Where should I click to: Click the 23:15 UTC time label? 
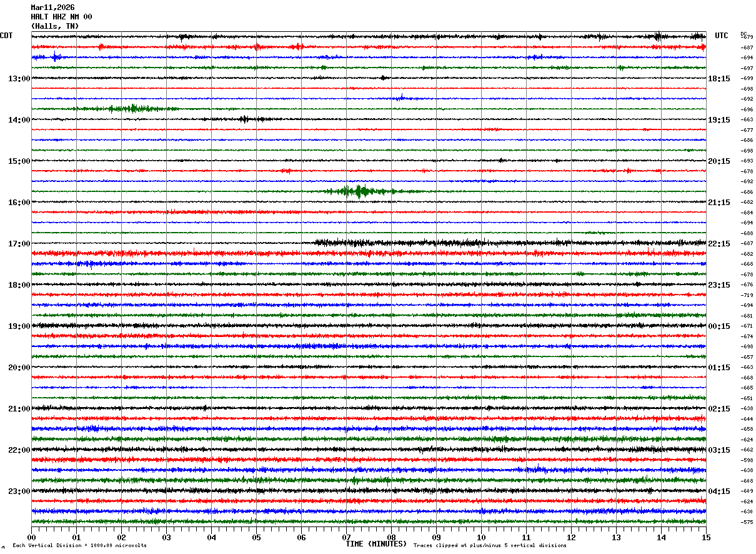[x=719, y=285]
